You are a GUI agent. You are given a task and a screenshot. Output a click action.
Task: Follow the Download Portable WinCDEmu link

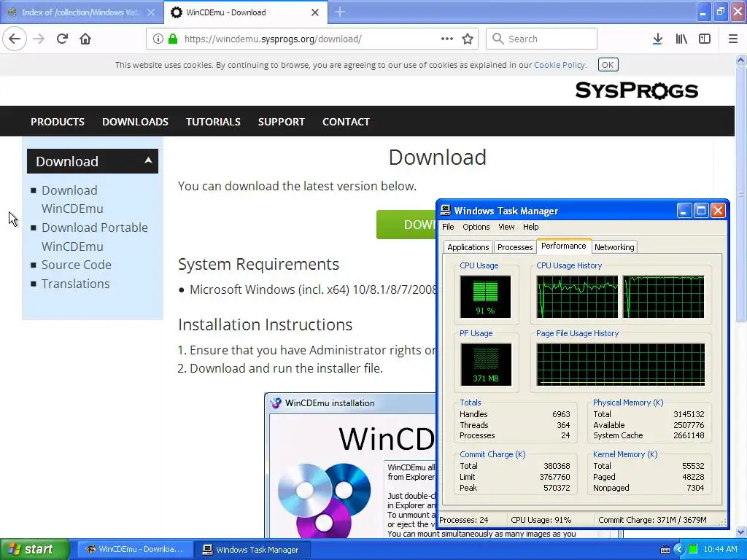click(x=94, y=237)
